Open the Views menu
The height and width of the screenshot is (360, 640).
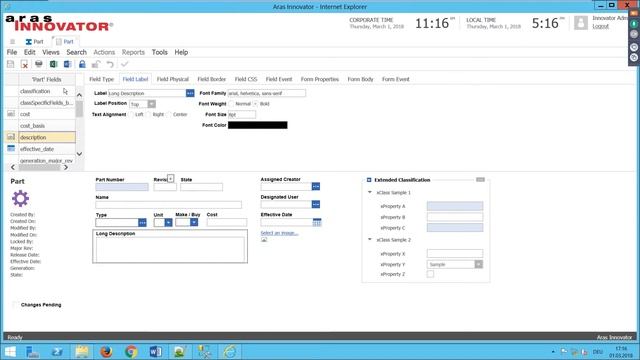click(x=51, y=52)
